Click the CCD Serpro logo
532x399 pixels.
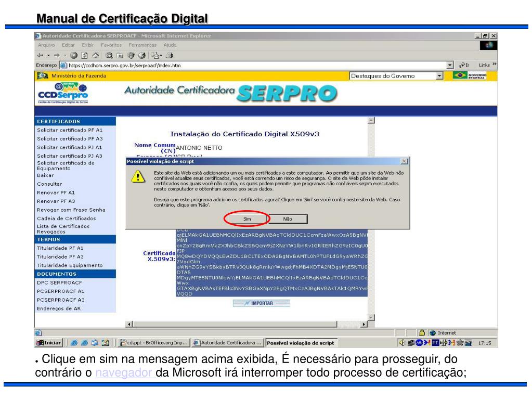pos(63,93)
